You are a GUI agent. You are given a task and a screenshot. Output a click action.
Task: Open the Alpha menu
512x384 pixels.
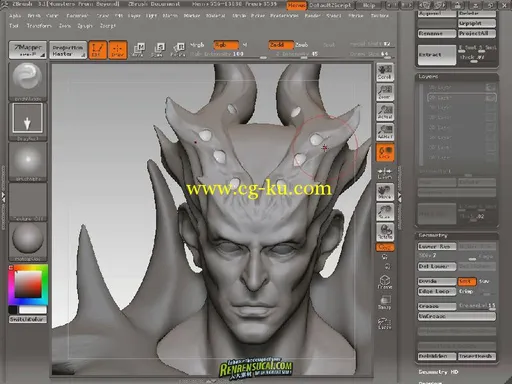pos(15,16)
